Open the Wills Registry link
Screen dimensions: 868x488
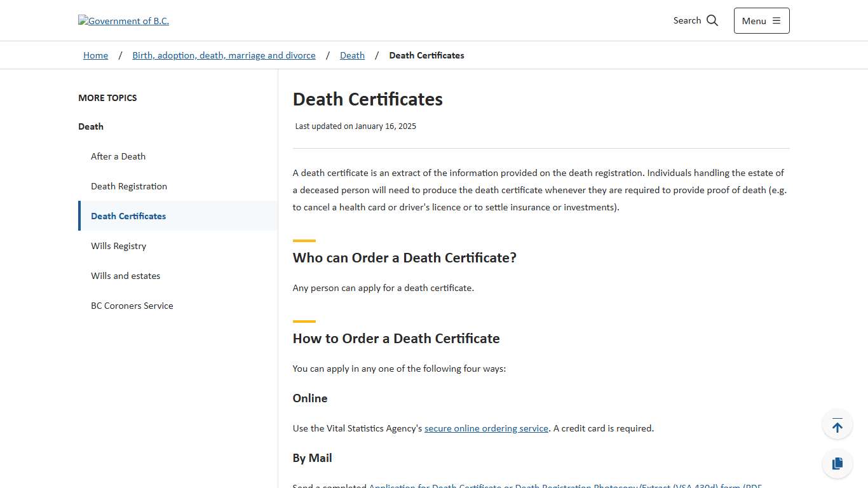coord(118,246)
